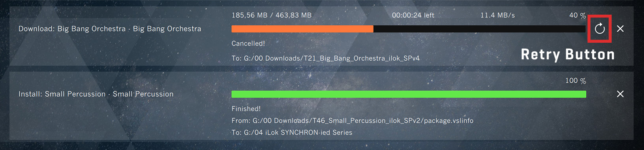Viewport: 644px width, 150px height.
Task: Select the Download: Big Bang Orchestra title
Action: tap(110, 29)
